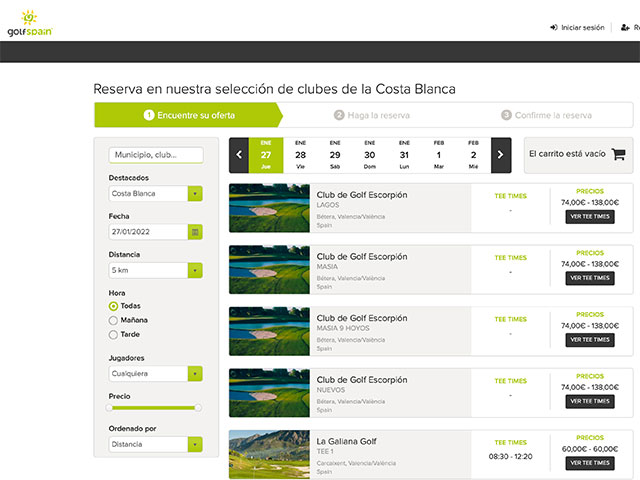This screenshot has width=640, height=480.
Task: Select the Mañana hour option
Action: [x=113, y=320]
